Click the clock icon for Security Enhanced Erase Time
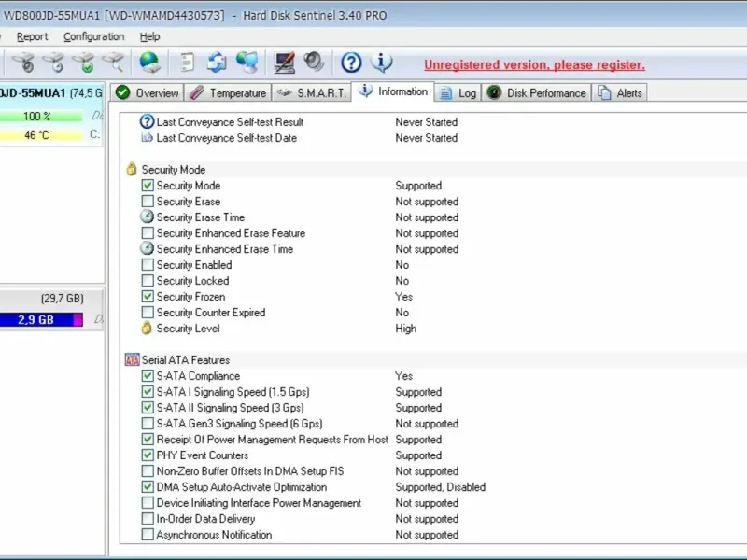Image resolution: width=747 pixels, height=560 pixels. tap(147, 248)
